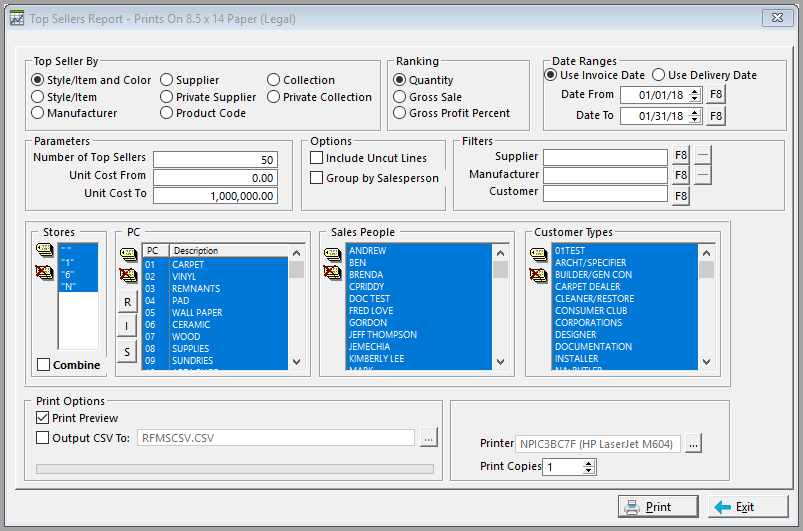Click select-all icon in Stores panel
The width and height of the screenshot is (803, 531).
pos(45,250)
